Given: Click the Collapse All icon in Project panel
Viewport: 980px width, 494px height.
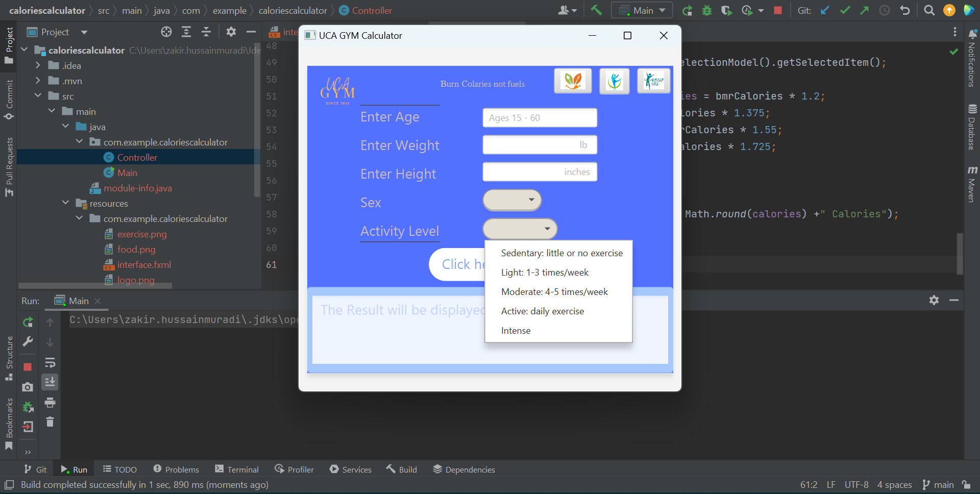Looking at the screenshot, I should coord(206,32).
